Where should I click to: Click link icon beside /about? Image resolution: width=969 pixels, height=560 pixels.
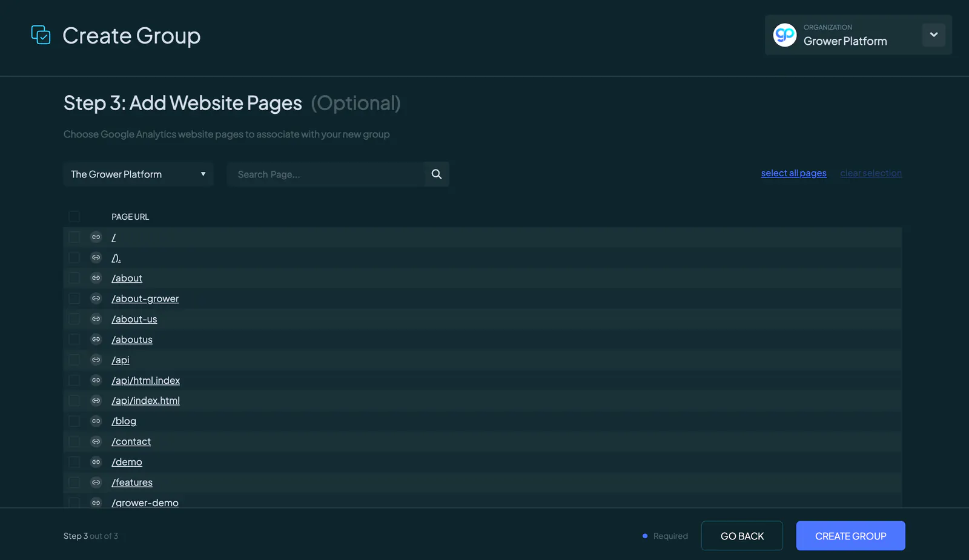(96, 278)
